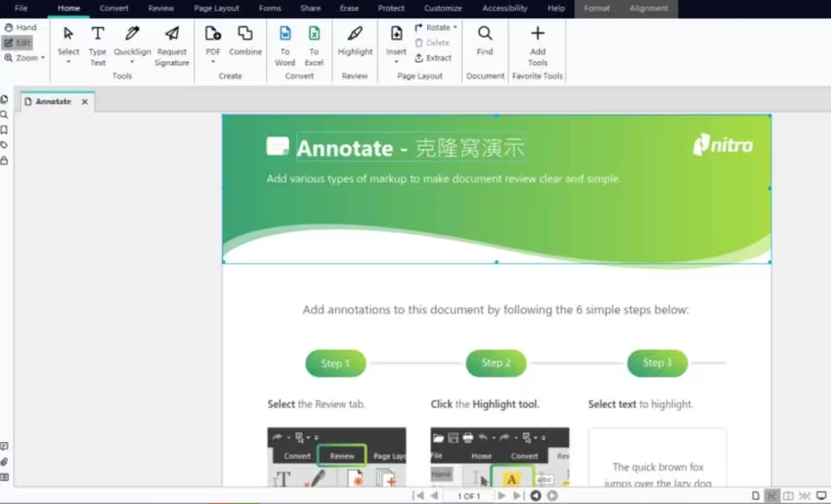Toggle facing continuous view icon
The width and height of the screenshot is (831, 504).
click(805, 496)
